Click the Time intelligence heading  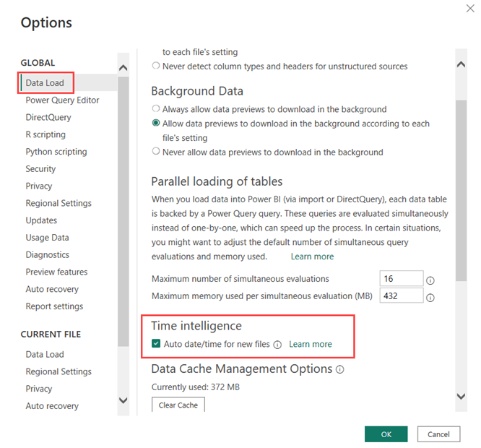pyautogui.click(x=196, y=326)
